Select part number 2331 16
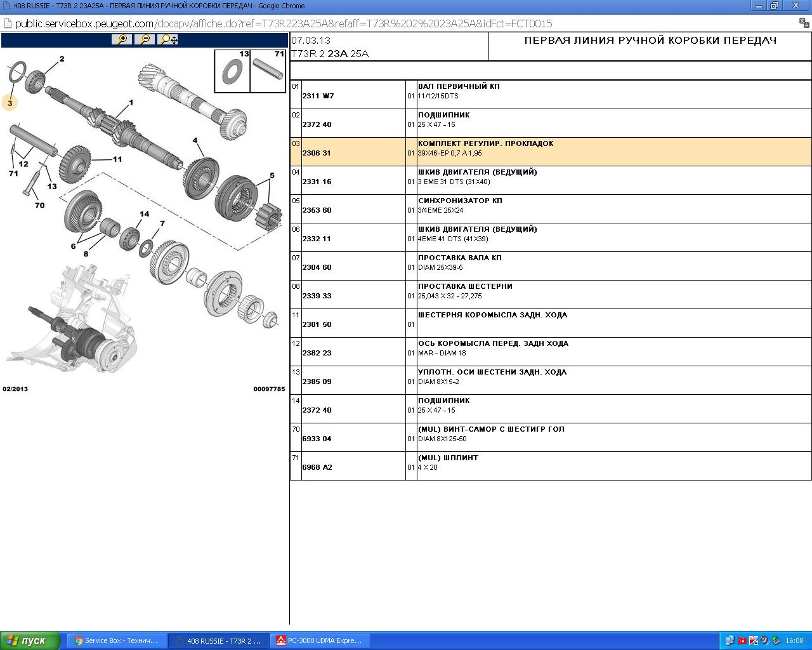Screen dimensions: 812x650 (x=317, y=182)
